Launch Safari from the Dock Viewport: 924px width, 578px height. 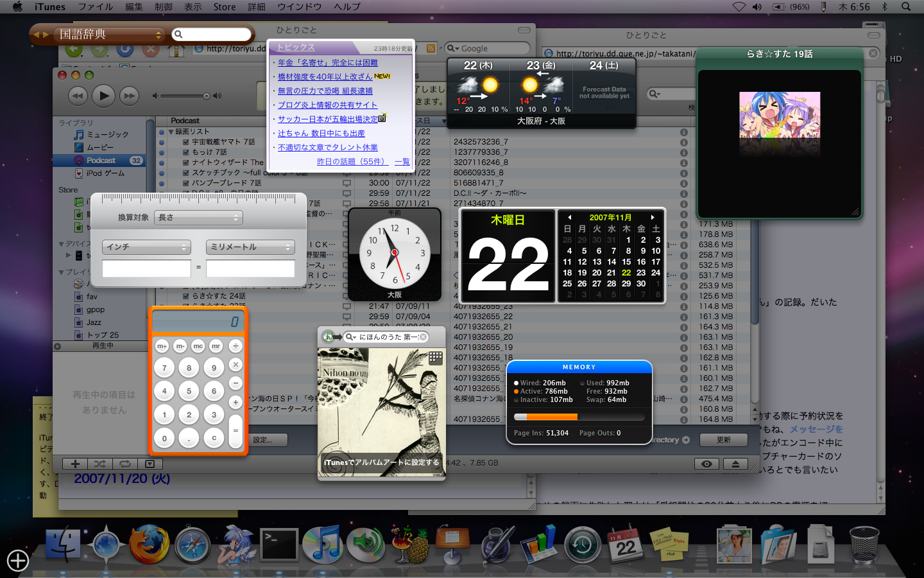pyautogui.click(x=193, y=545)
